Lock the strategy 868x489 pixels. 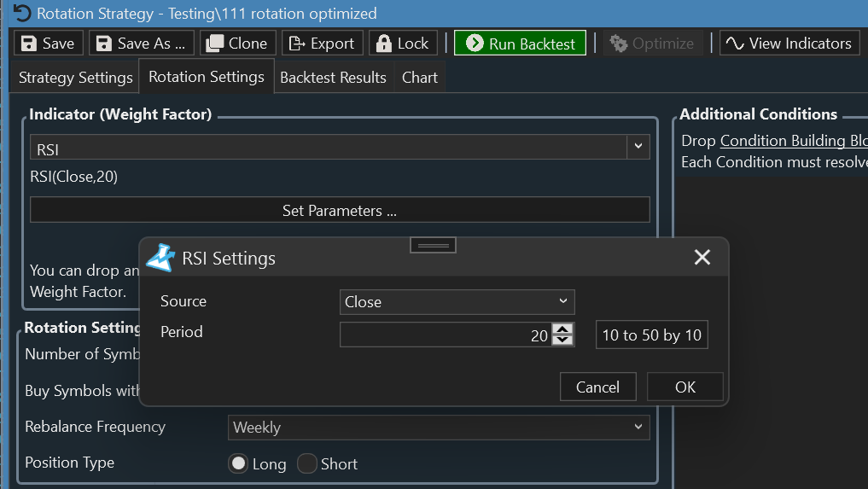pyautogui.click(x=403, y=44)
